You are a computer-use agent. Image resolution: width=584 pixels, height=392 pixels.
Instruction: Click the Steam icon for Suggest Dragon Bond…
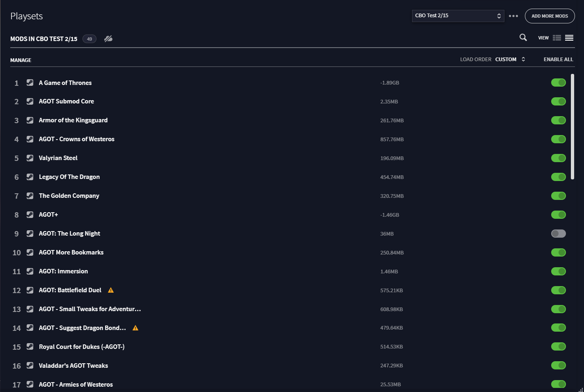tap(30, 328)
